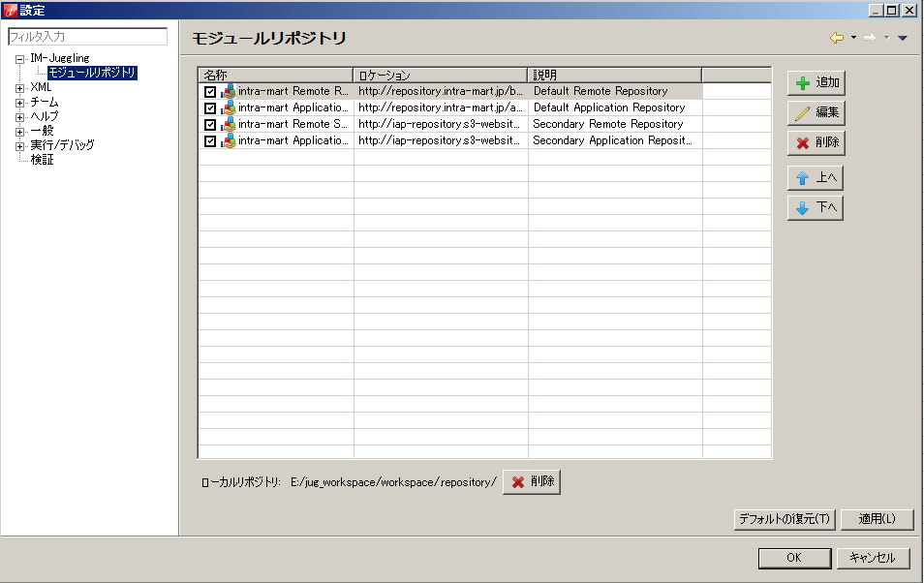Click the Default Remote Repository description cell

pyautogui.click(x=615, y=91)
